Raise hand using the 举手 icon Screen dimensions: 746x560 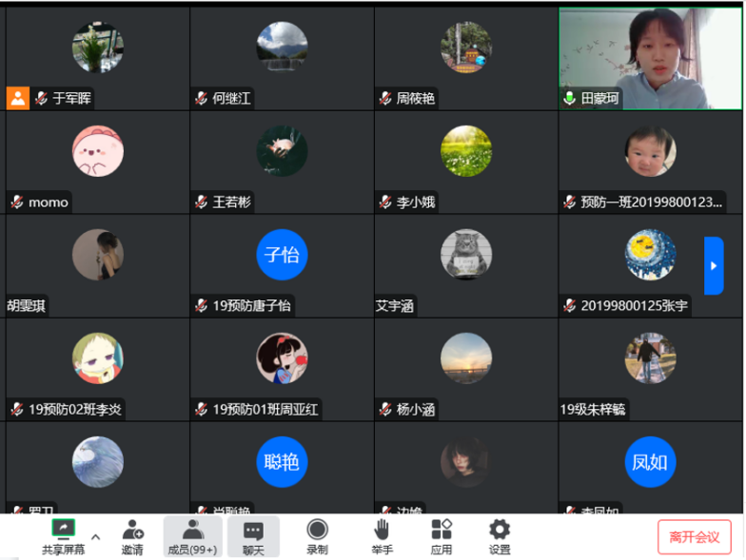point(382,530)
